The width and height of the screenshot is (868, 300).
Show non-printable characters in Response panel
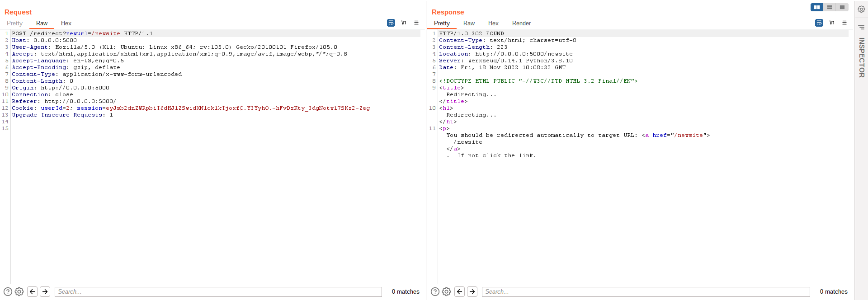832,23
